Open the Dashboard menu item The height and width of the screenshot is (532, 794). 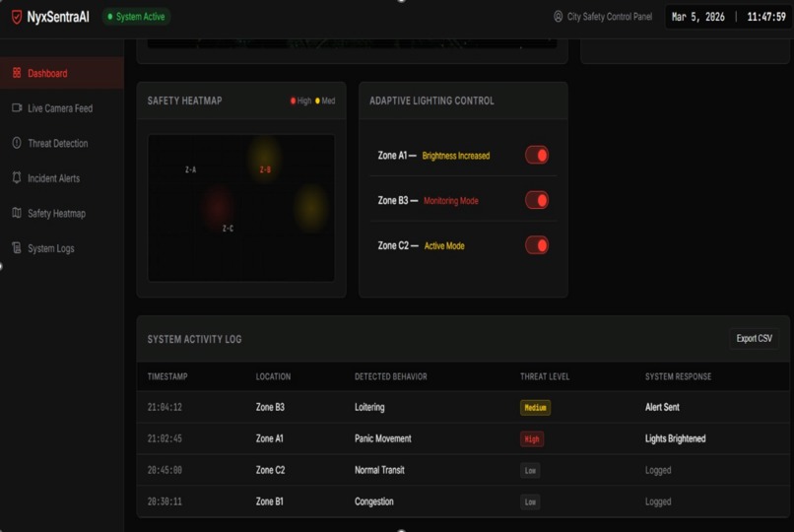pyautogui.click(x=62, y=73)
